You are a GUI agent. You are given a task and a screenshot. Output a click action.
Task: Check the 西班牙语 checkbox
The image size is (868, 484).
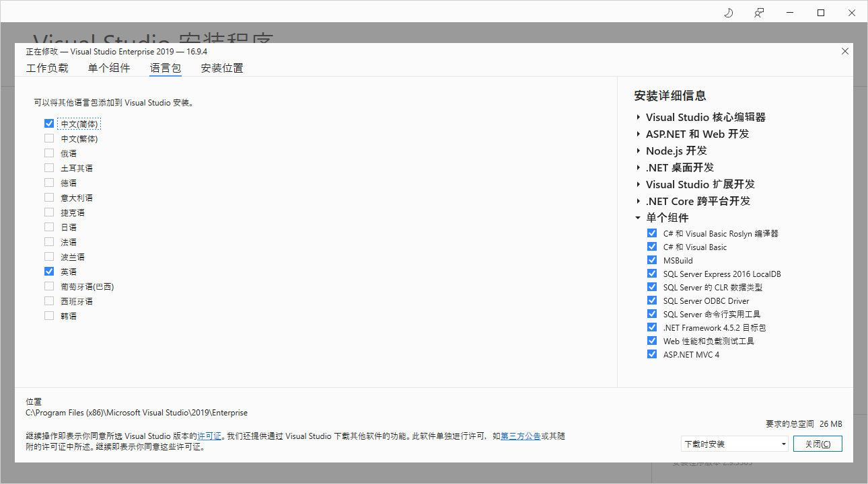pyautogui.click(x=49, y=301)
